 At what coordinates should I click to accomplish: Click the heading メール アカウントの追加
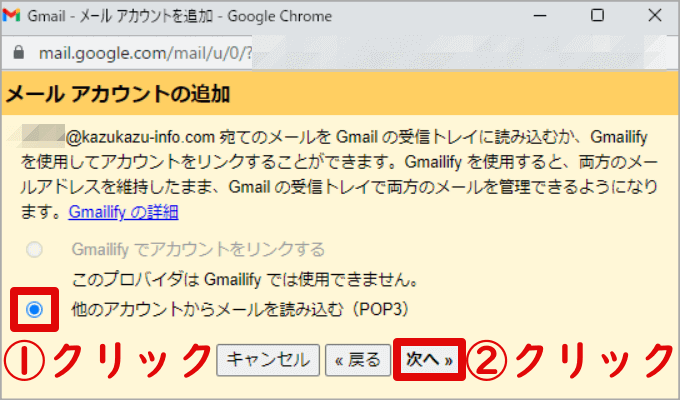tap(118, 94)
